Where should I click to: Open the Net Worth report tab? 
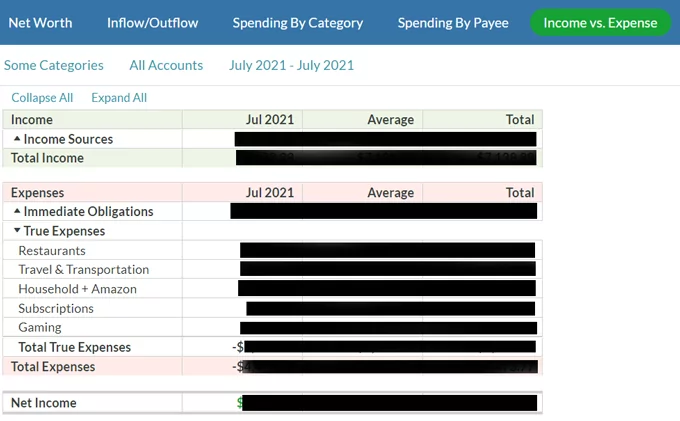click(40, 23)
